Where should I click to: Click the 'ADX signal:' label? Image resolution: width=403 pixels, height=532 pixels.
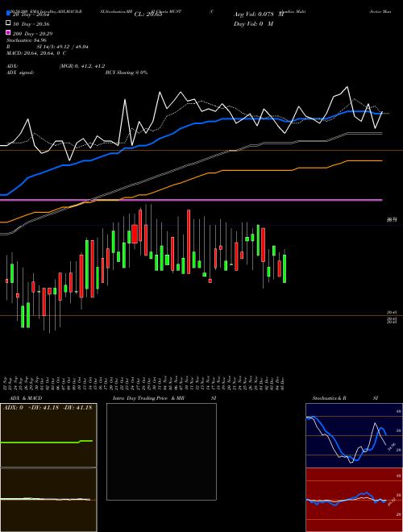point(20,73)
